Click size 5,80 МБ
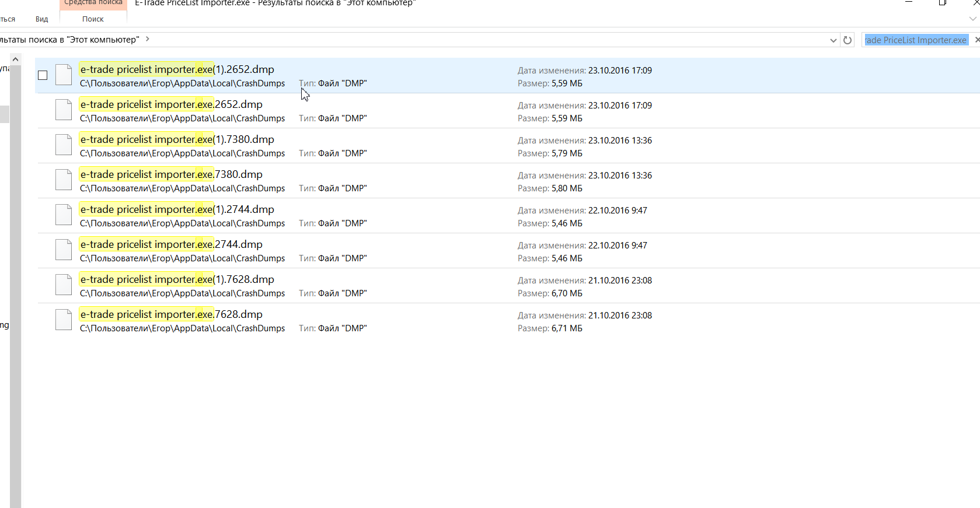980x508 pixels. [567, 188]
